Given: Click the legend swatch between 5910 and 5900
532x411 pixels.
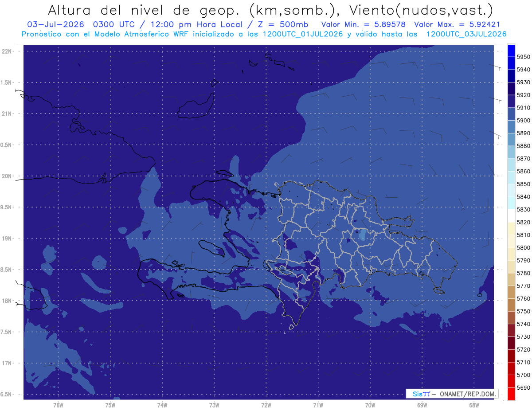Looking at the screenshot, I should coord(511,114).
